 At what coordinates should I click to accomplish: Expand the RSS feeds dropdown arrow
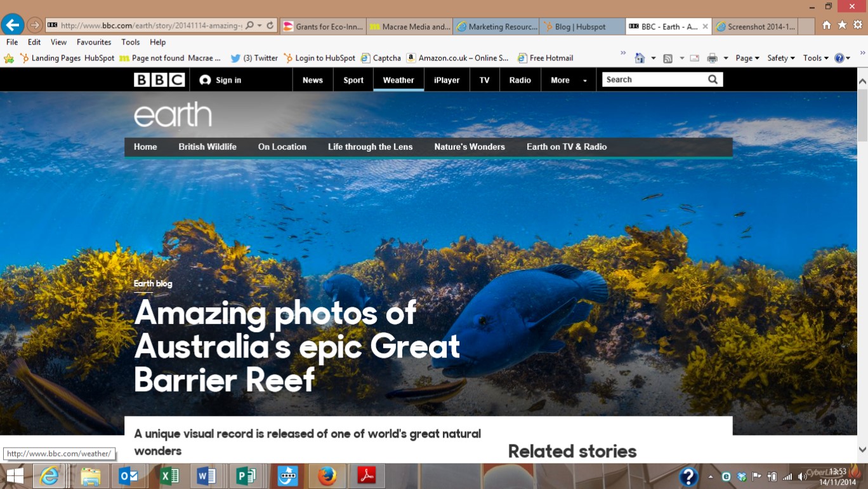(681, 58)
